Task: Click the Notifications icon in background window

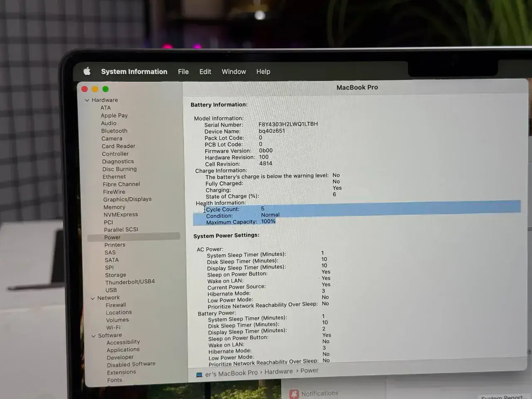Action: coord(294,394)
